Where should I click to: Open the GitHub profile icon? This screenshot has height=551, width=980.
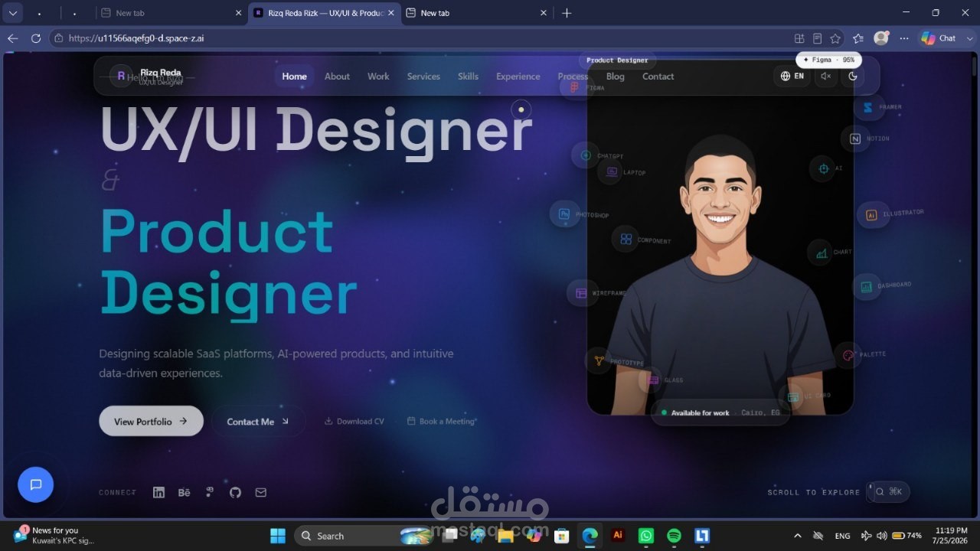(x=235, y=492)
